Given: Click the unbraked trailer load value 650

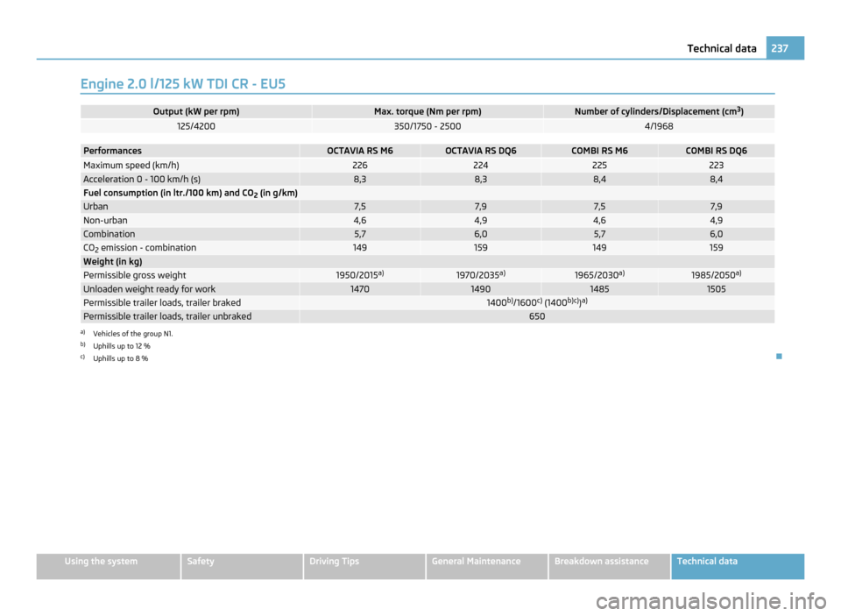Looking at the screenshot, I should tap(537, 316).
